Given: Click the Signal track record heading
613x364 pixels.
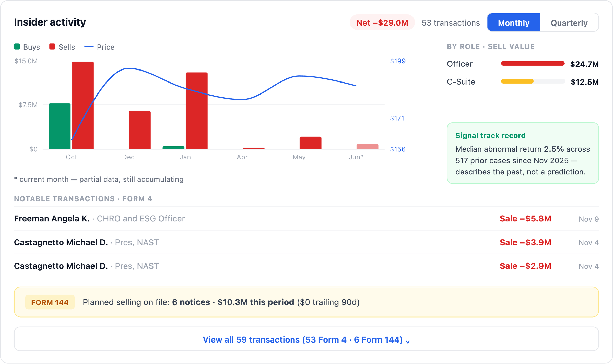Looking at the screenshot, I should [490, 135].
